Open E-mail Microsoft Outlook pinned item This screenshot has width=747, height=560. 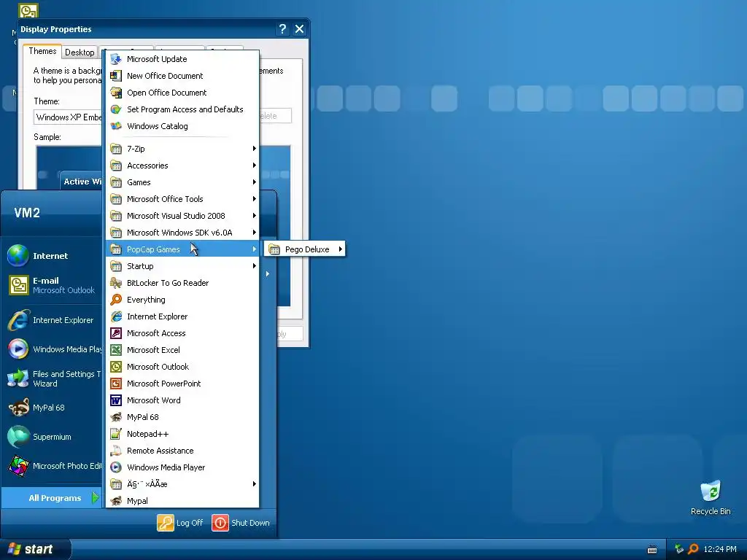[x=53, y=285]
